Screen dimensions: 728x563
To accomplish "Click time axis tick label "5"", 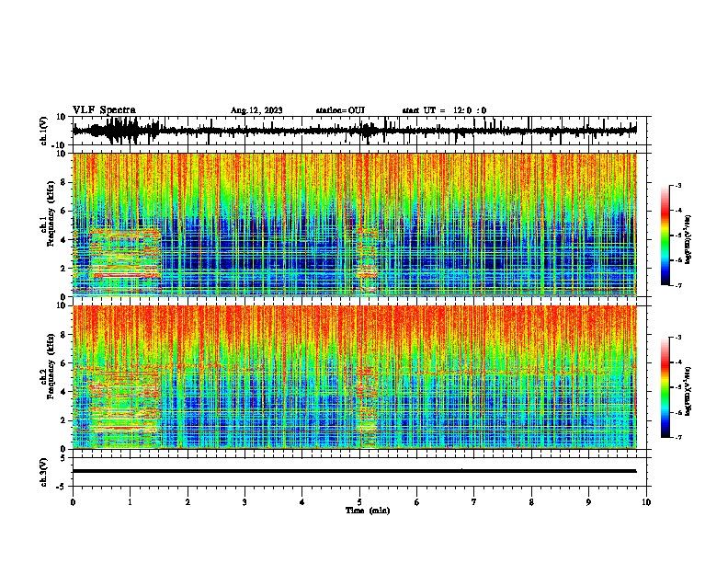I will [359, 502].
